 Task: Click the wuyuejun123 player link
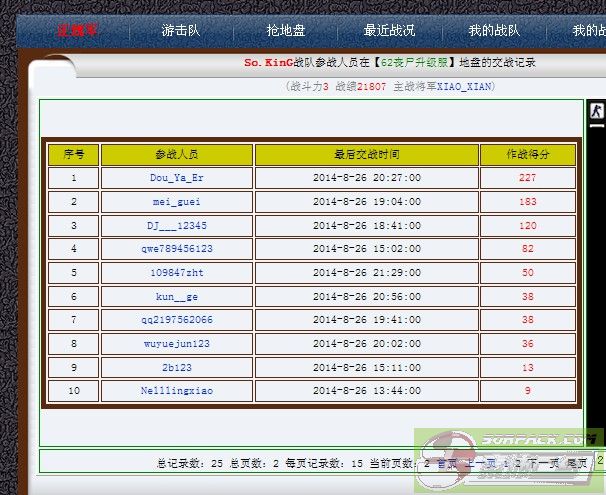(176, 344)
